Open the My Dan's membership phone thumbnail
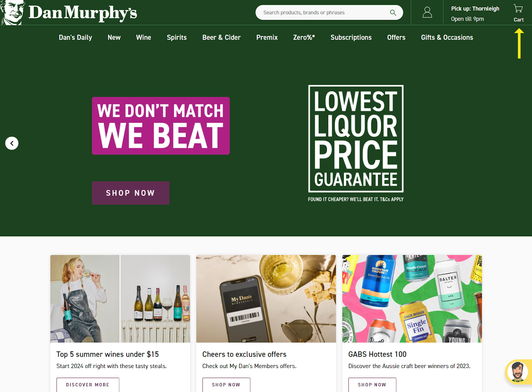Image resolution: width=532 pixels, height=392 pixels. pos(266,299)
